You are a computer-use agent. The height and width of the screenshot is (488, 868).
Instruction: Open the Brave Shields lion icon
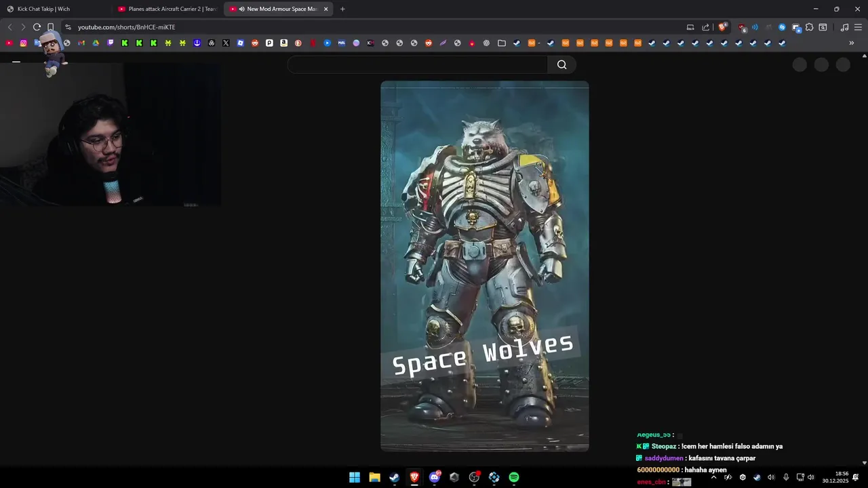[x=723, y=27]
